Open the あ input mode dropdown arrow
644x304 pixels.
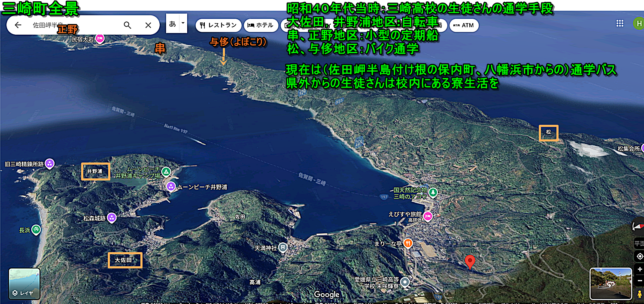click(x=183, y=24)
